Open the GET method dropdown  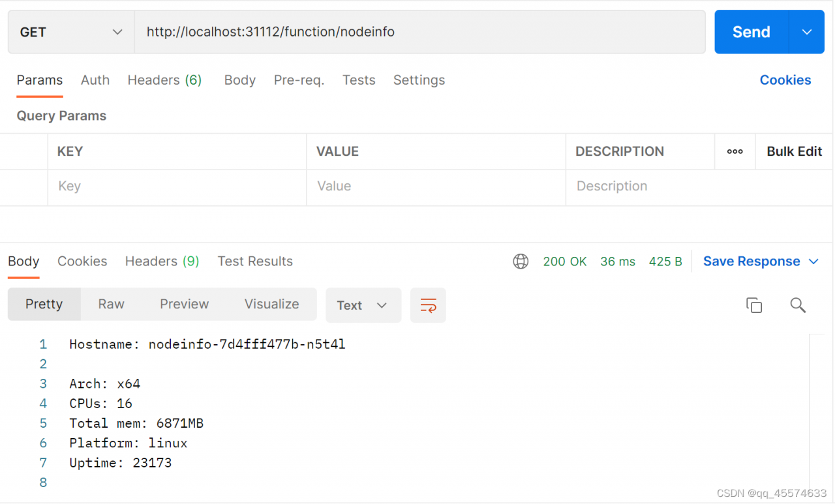(x=71, y=32)
